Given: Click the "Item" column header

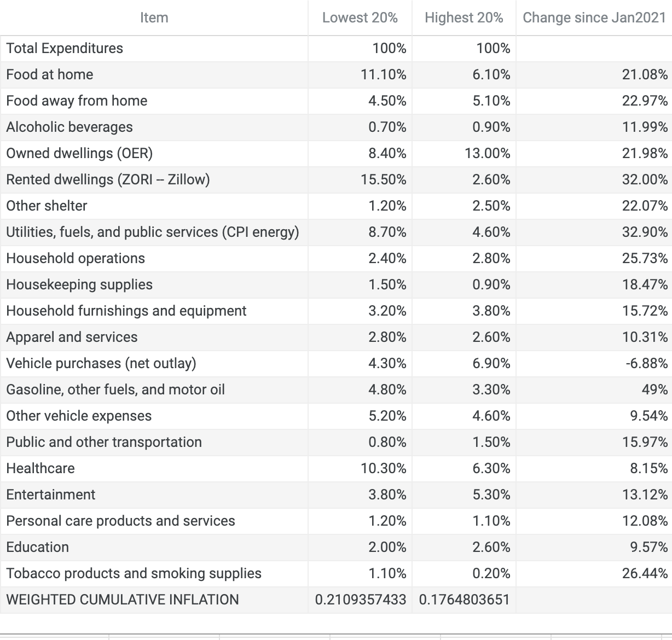Looking at the screenshot, I should [154, 18].
